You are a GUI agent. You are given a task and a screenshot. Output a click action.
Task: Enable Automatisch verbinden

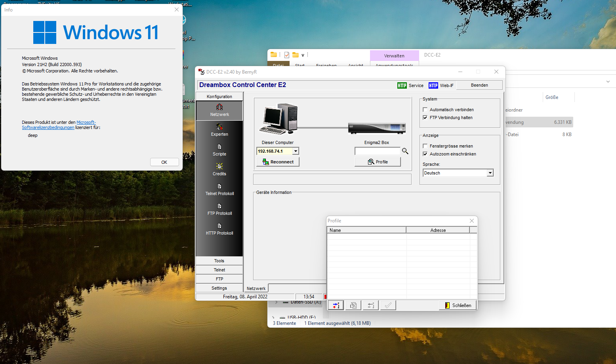tap(425, 110)
